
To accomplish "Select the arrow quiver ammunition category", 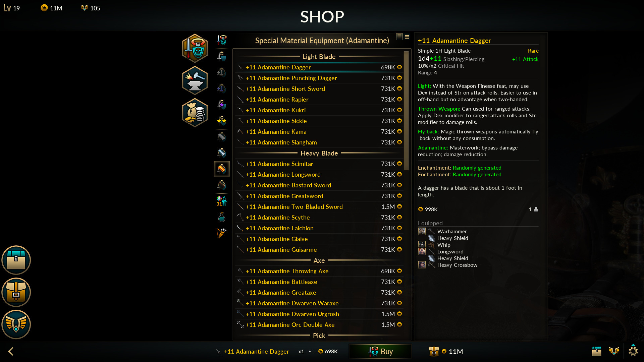I will [x=222, y=233].
